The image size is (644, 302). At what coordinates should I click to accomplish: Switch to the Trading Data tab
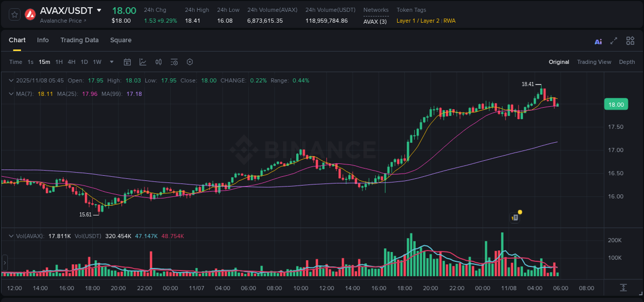coord(79,40)
